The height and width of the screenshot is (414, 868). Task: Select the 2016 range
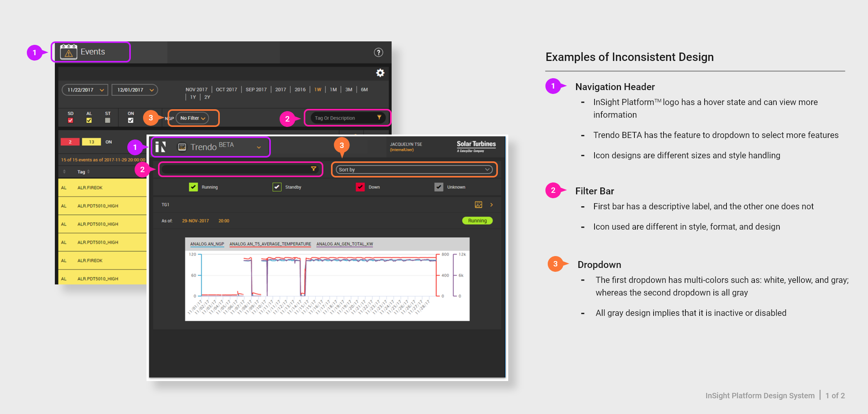click(x=300, y=89)
